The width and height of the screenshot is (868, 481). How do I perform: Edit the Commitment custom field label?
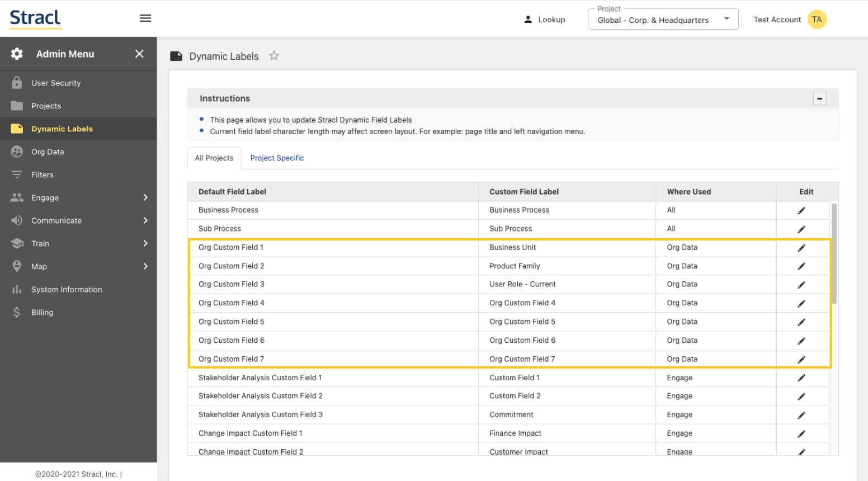[x=801, y=414]
